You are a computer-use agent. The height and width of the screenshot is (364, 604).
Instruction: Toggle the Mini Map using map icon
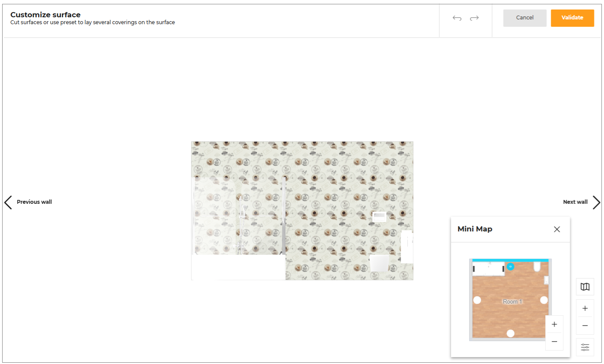pos(585,287)
